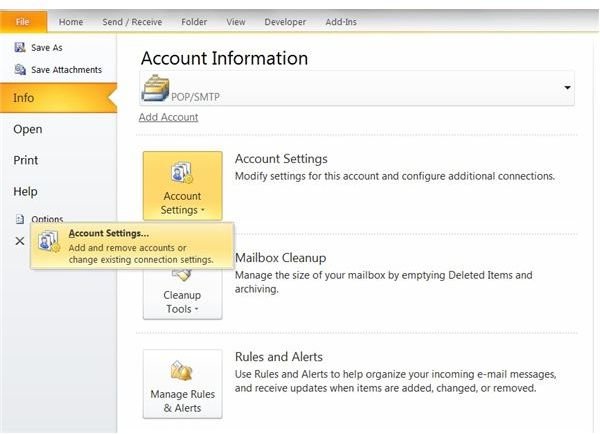The width and height of the screenshot is (600, 434).
Task: Open the Account Settings dropdown button
Action: 183,186
